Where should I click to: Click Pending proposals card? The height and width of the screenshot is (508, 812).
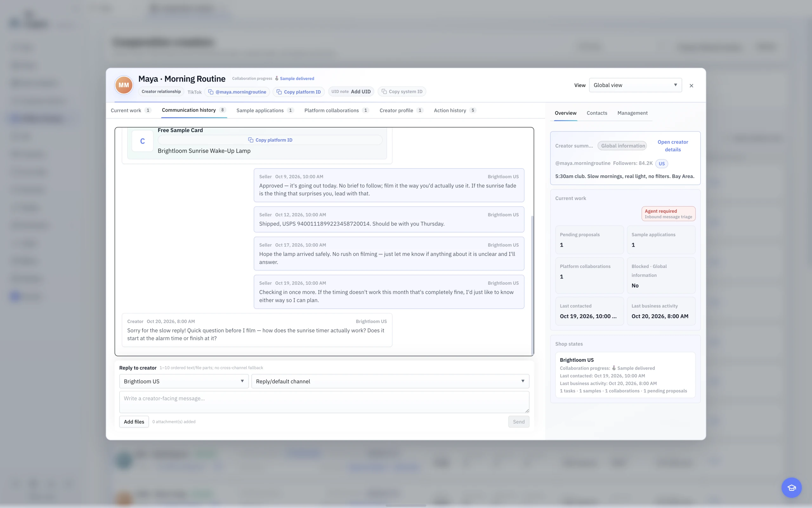(x=589, y=240)
